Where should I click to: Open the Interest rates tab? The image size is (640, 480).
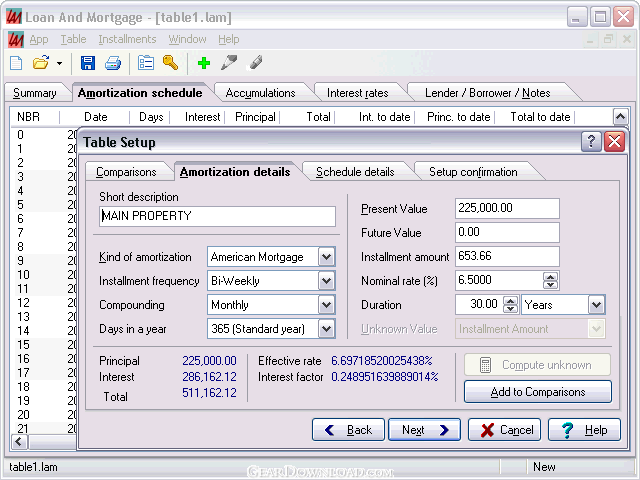pyautogui.click(x=357, y=93)
